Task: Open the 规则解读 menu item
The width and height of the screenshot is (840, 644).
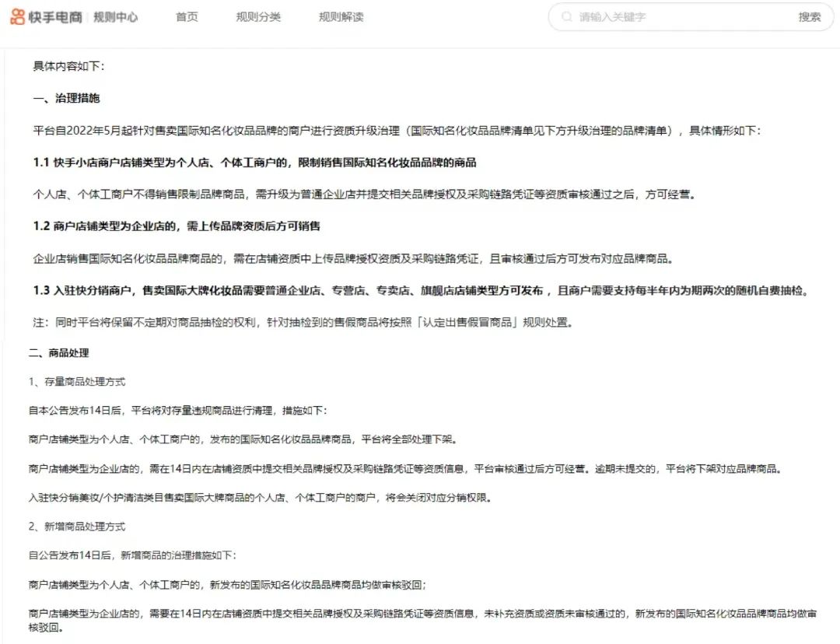Action: click(x=341, y=17)
